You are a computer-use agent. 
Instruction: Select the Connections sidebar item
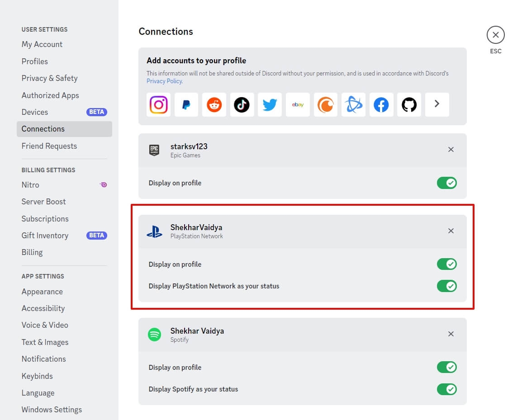pos(64,129)
